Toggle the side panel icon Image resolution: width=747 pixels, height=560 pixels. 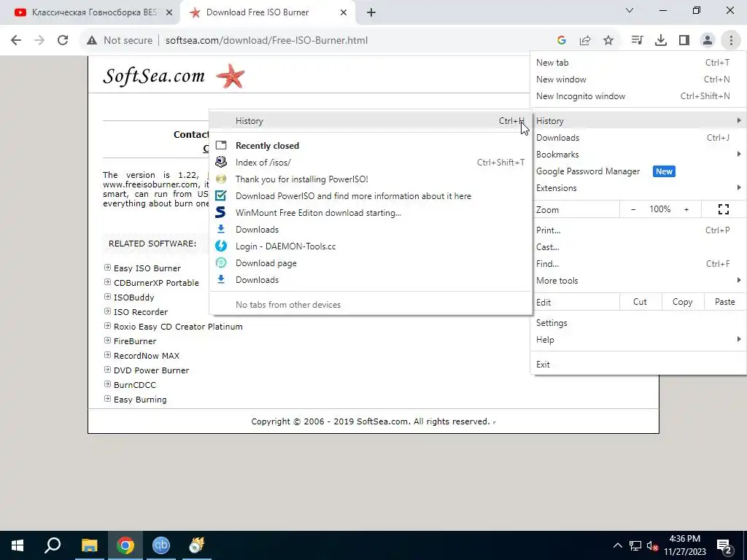click(x=684, y=41)
